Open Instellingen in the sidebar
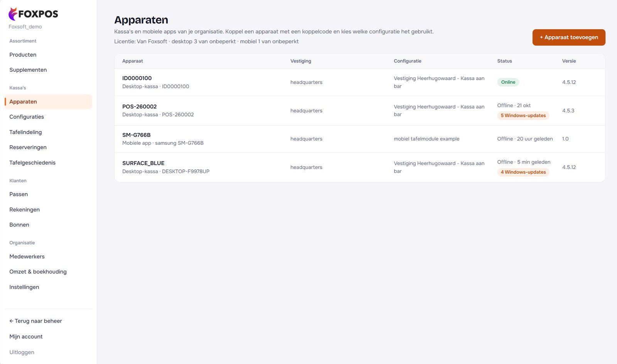The width and height of the screenshot is (617, 364). pyautogui.click(x=24, y=287)
